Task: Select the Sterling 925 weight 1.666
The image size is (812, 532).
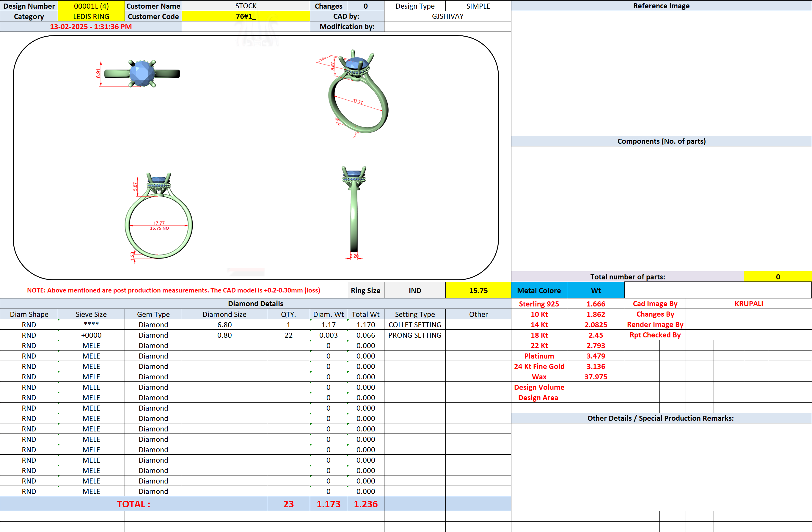Action: (x=596, y=303)
